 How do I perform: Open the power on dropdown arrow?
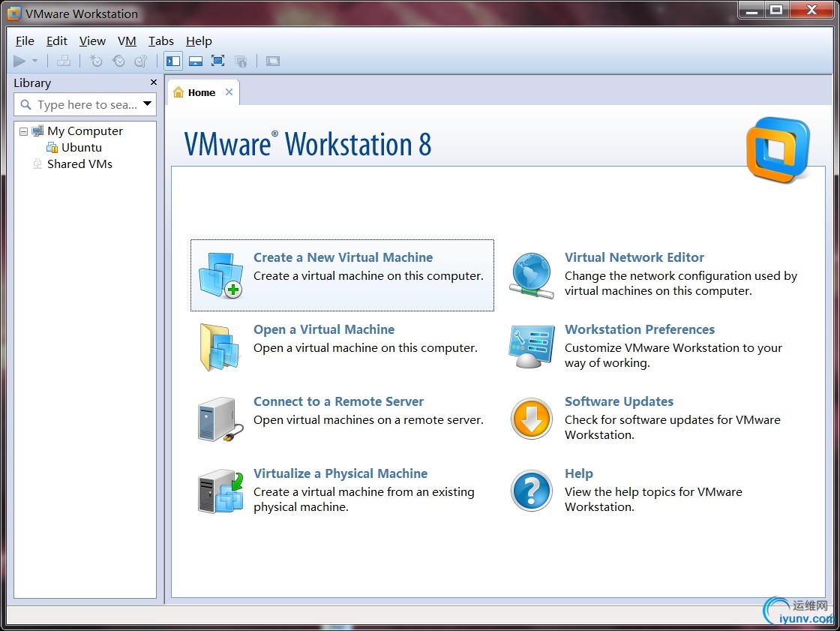[x=34, y=62]
